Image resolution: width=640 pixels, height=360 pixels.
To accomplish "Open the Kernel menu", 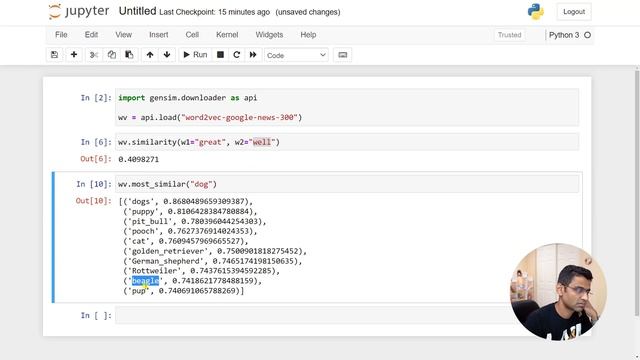I will [227, 35].
